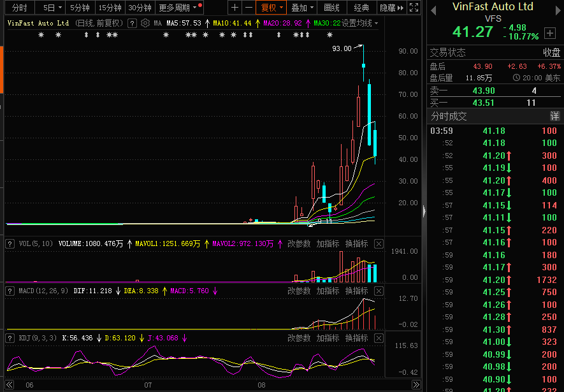The width and height of the screenshot is (564, 392).
Task: Open the 复权 adjustment dropdown
Action: pyautogui.click(x=271, y=8)
